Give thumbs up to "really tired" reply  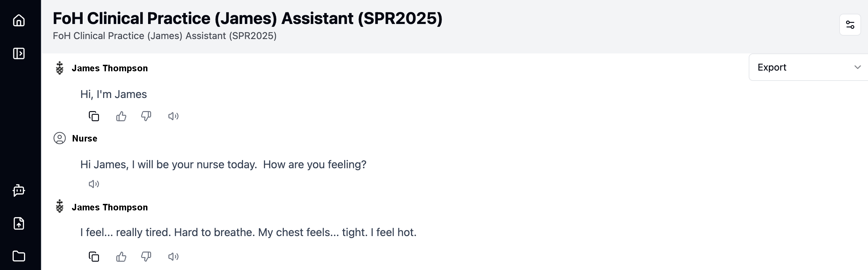(121, 257)
